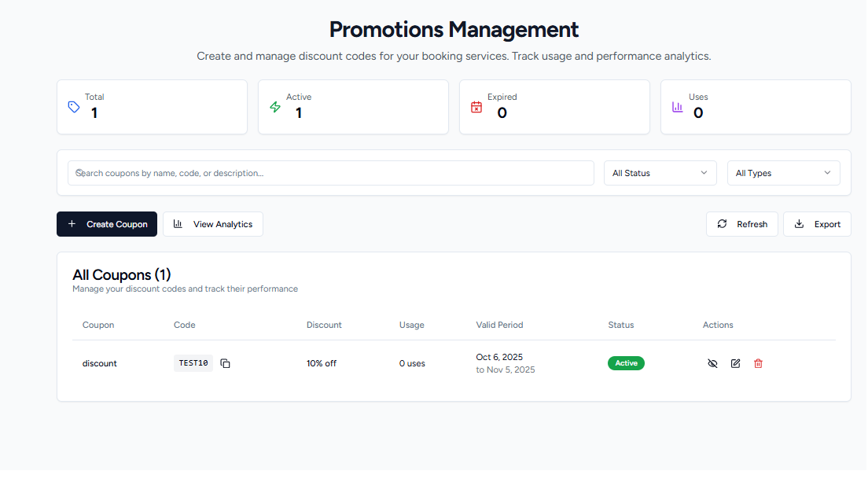Viewport: 868px width, 478px height.
Task: Click the search magnifier icon
Action: click(79, 173)
